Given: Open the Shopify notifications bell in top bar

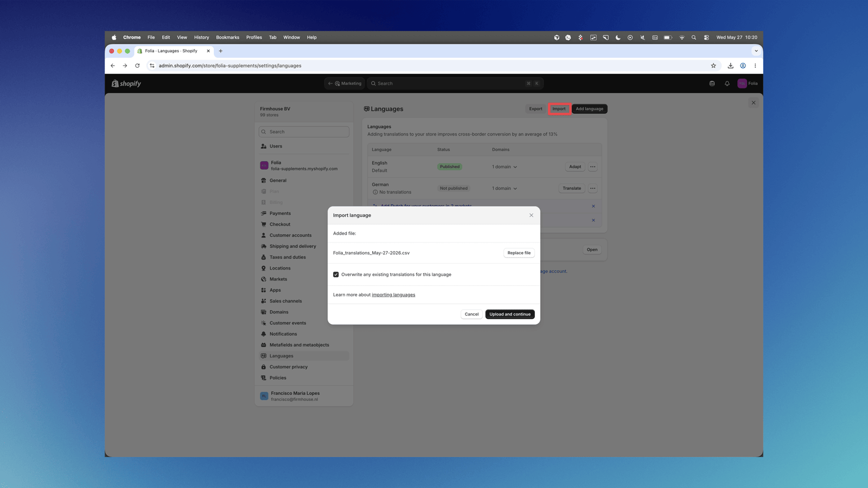Looking at the screenshot, I should click(x=727, y=84).
